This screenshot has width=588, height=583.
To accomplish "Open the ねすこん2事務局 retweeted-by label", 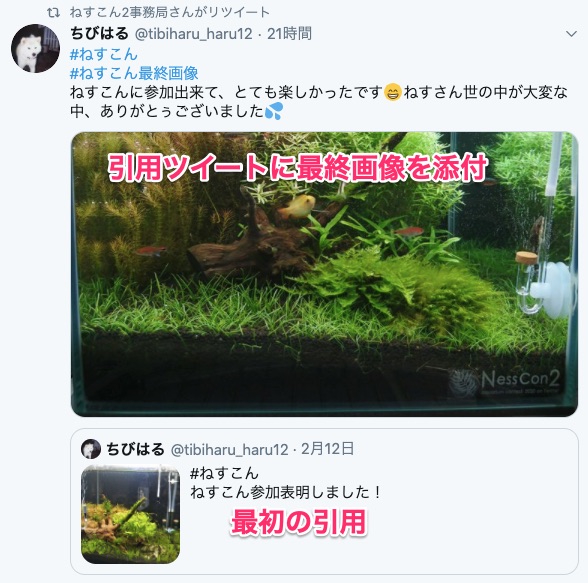I will (x=170, y=12).
